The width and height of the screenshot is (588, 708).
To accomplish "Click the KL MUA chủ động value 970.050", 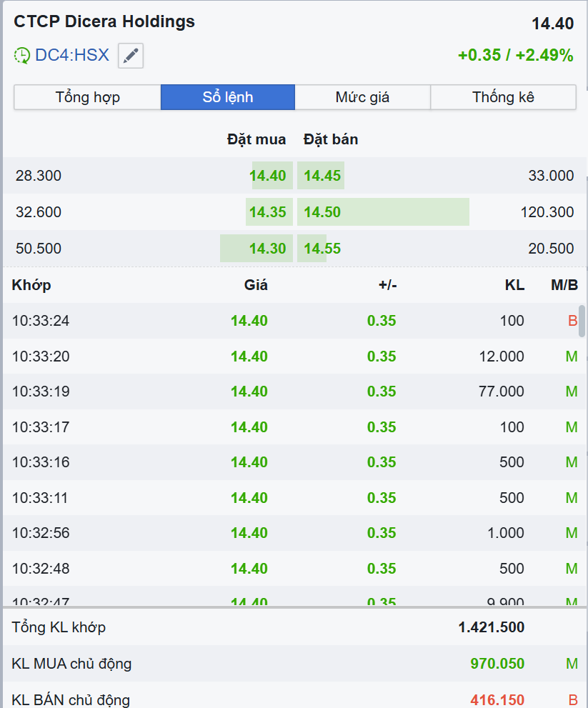I will click(497, 664).
